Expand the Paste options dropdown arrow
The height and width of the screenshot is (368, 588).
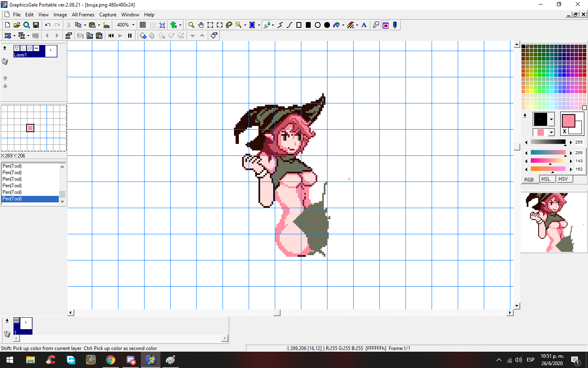(x=98, y=25)
